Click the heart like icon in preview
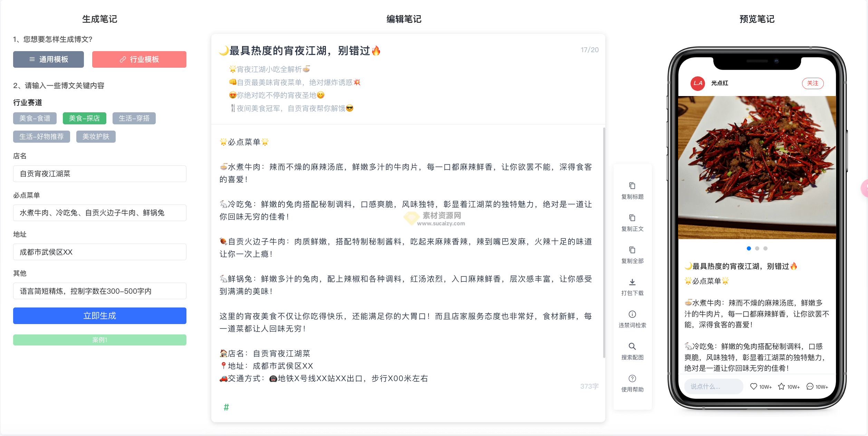Image resolution: width=868 pixels, height=436 pixels. click(753, 386)
